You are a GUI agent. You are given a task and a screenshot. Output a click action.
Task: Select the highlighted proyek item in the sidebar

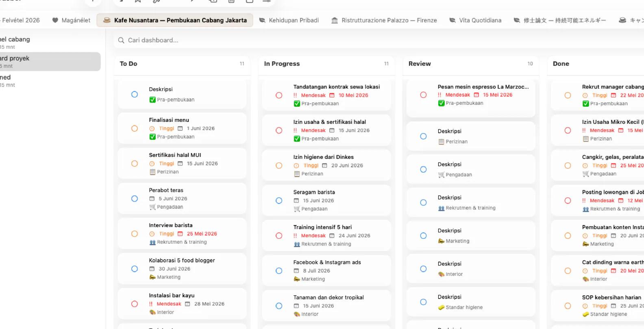(x=50, y=62)
